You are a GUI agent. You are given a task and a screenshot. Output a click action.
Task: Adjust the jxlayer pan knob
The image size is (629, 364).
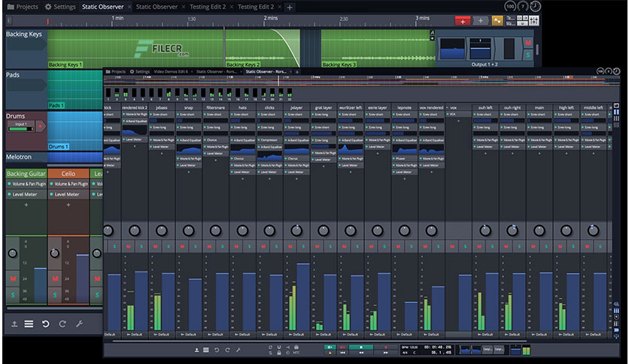point(296,230)
